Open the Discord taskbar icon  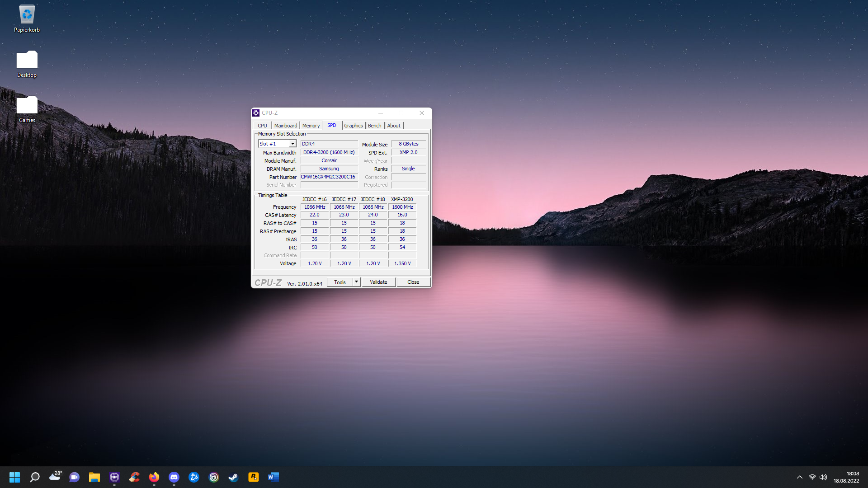click(174, 477)
